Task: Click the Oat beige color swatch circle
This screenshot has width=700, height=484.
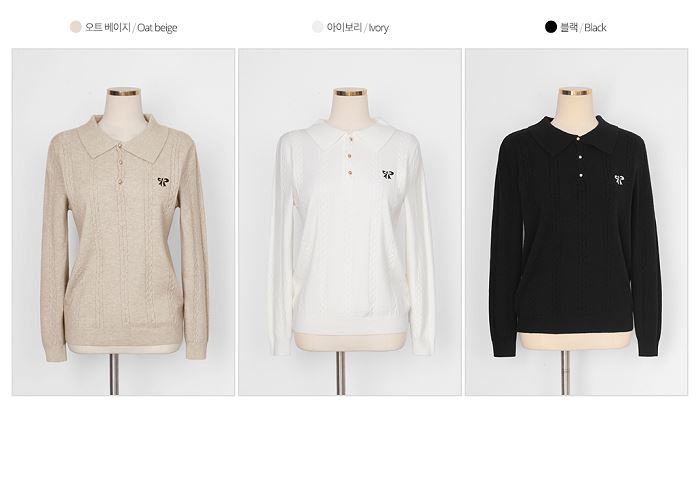Action: coord(75,27)
